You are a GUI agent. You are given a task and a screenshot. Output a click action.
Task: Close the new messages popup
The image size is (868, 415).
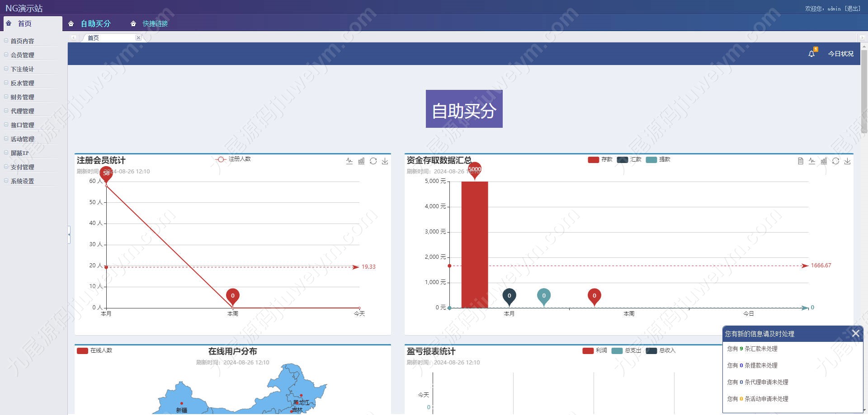tap(855, 333)
